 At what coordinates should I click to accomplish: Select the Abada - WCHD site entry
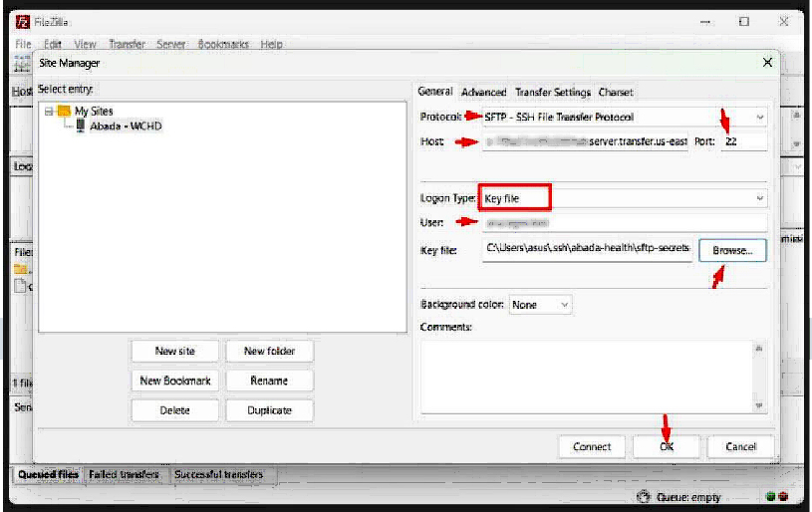coord(126,126)
